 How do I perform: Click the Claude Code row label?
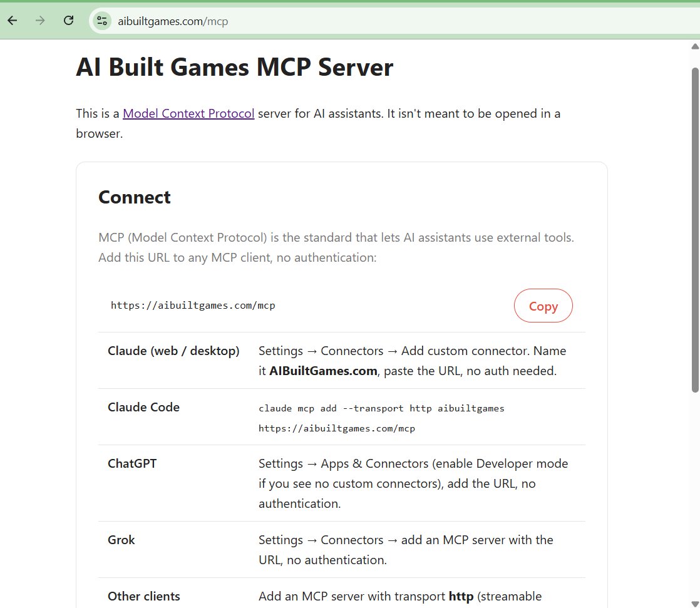144,407
